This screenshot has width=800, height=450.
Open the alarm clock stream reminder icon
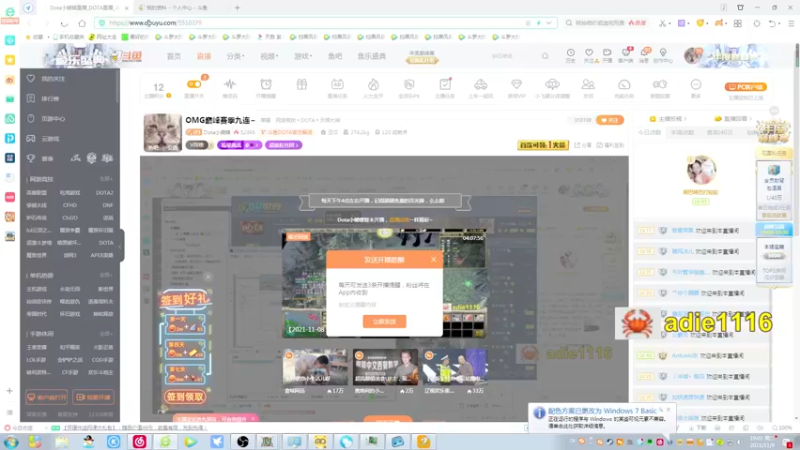pyautogui.click(x=266, y=84)
